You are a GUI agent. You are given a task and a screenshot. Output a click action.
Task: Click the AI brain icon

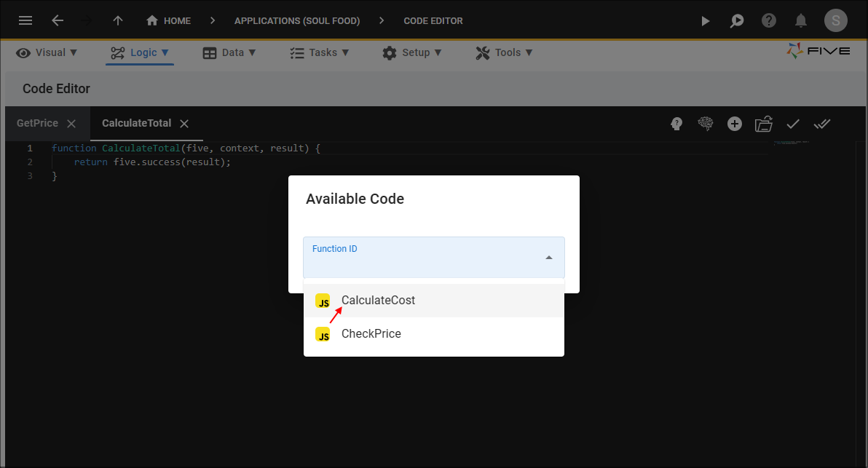[705, 124]
